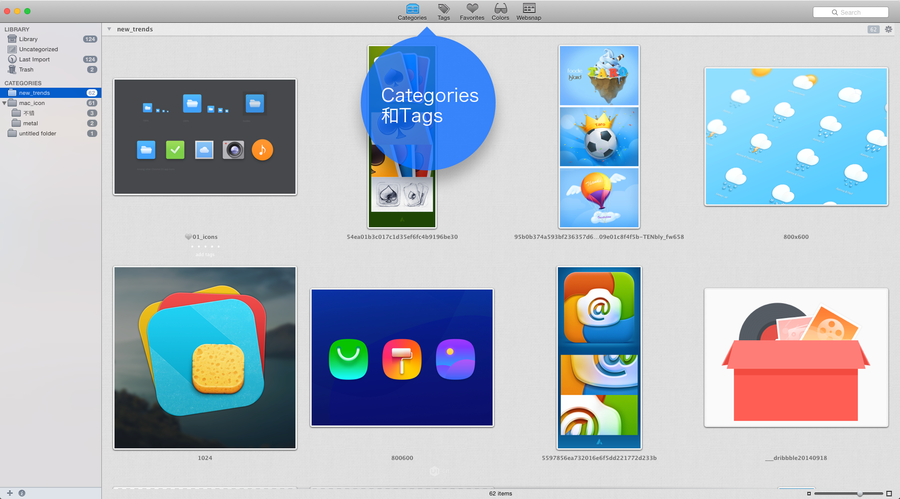Viewport: 900px width, 499px height.
Task: Select Library in the sidebar
Action: point(51,39)
